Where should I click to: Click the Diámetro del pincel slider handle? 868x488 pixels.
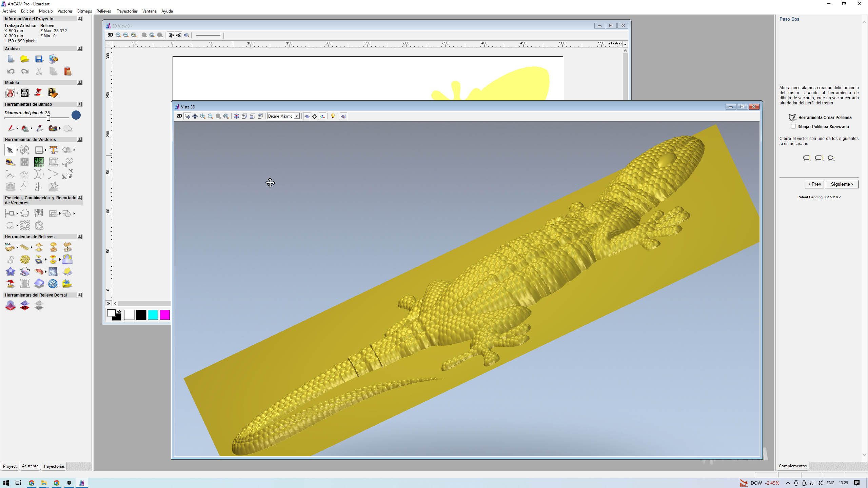(48, 118)
